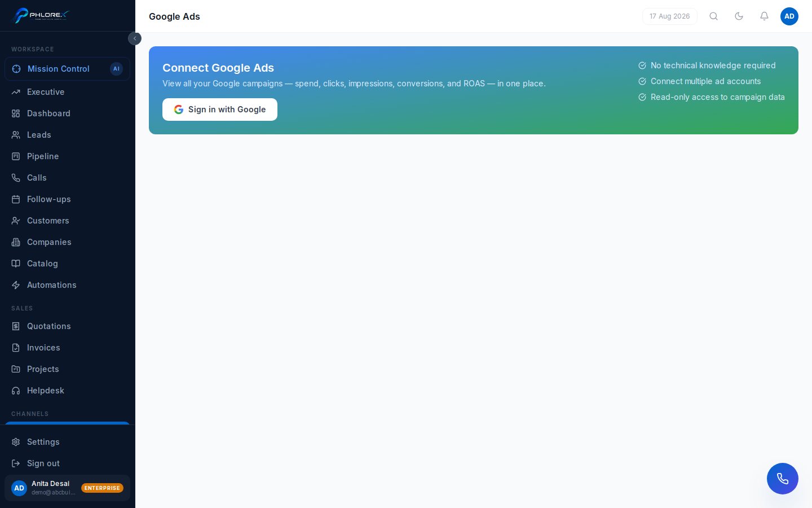Click the Projects folder icon
The height and width of the screenshot is (508, 812).
(x=16, y=369)
